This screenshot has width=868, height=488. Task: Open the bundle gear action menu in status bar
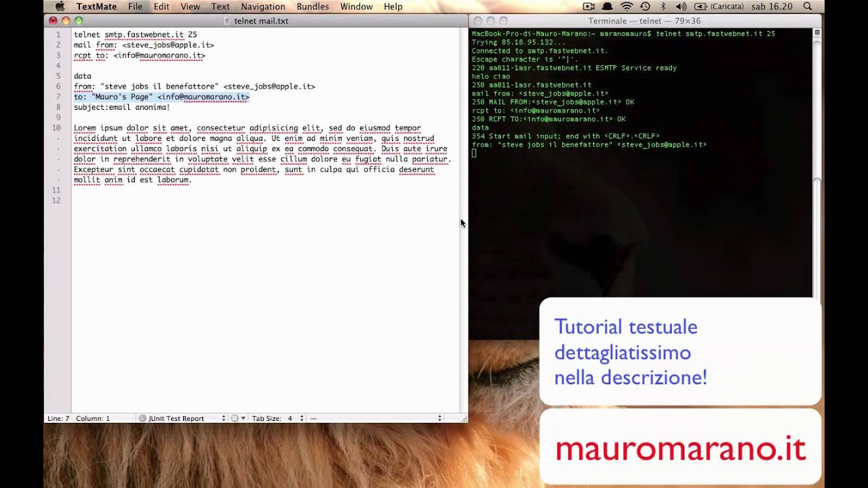237,418
